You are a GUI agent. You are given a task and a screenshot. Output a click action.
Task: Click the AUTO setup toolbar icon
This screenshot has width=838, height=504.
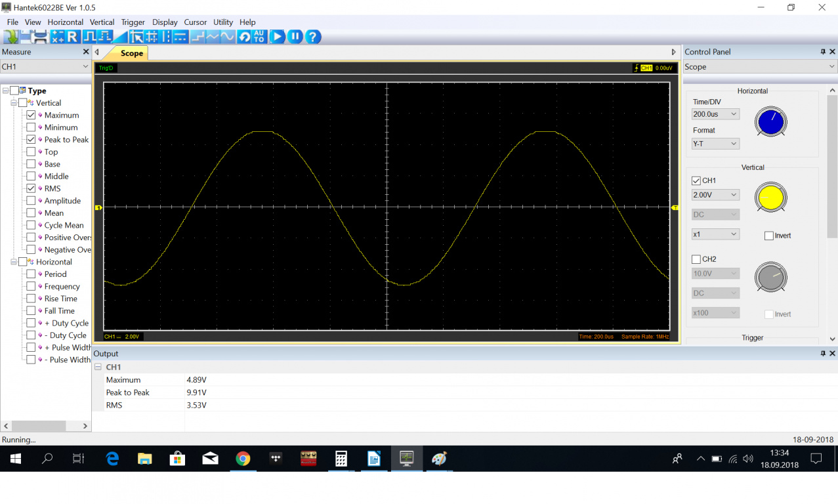coord(259,37)
